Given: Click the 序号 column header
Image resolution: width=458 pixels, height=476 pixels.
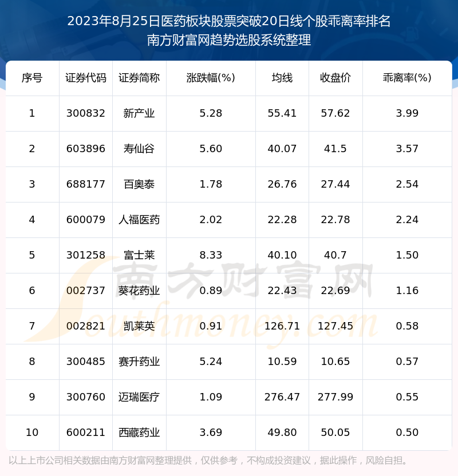Looking at the screenshot, I should (x=32, y=78).
